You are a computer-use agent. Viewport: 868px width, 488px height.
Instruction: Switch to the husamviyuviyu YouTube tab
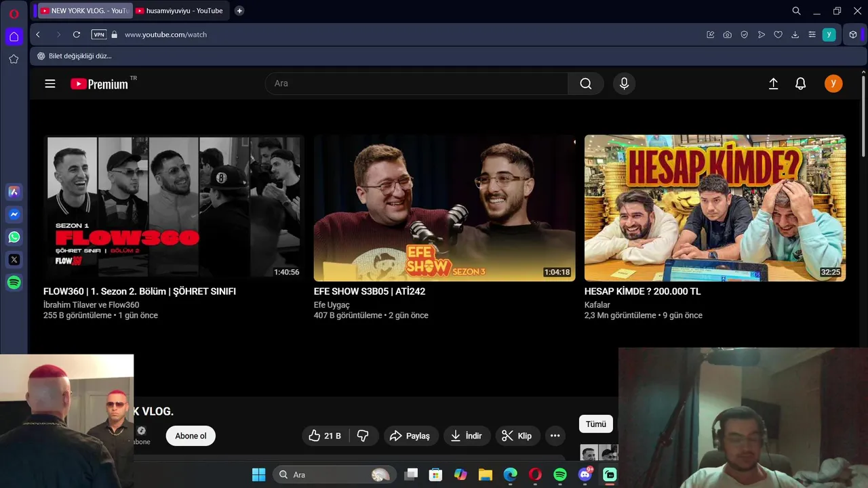(x=180, y=11)
